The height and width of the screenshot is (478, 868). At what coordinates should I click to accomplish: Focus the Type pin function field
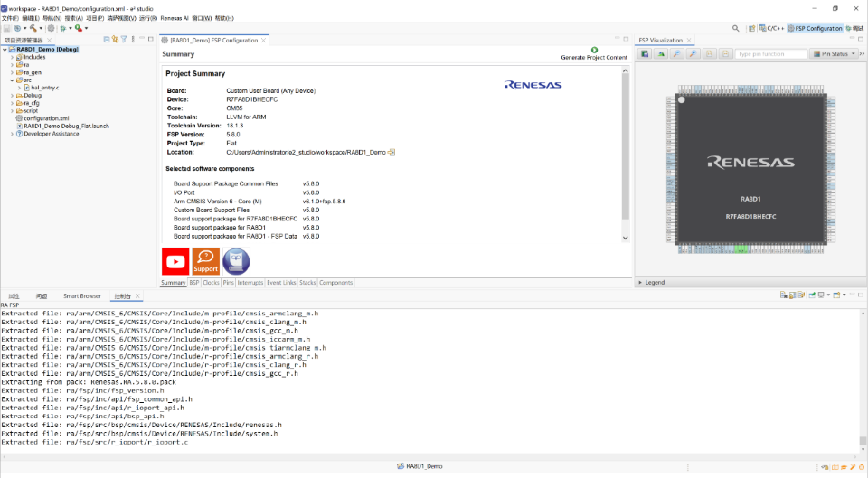click(x=771, y=53)
